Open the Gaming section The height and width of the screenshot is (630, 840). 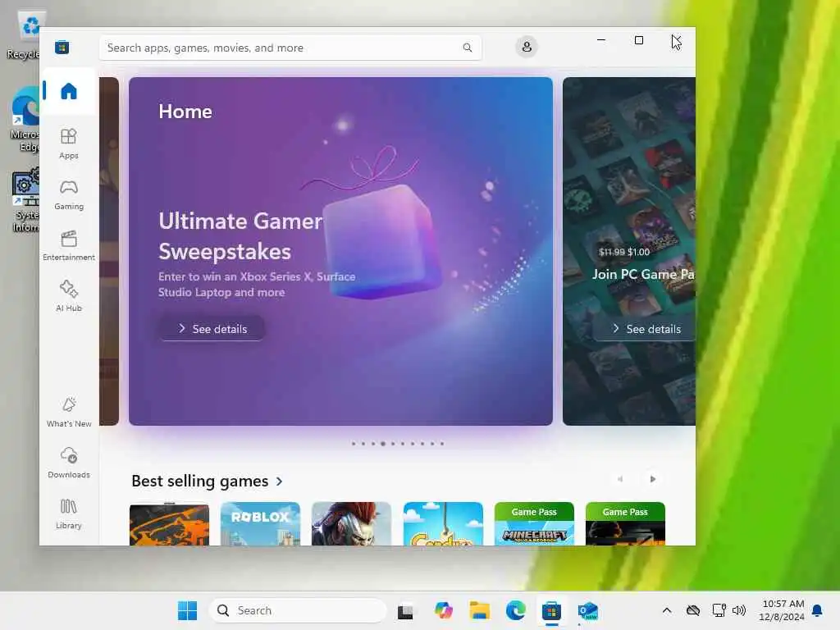tap(69, 194)
